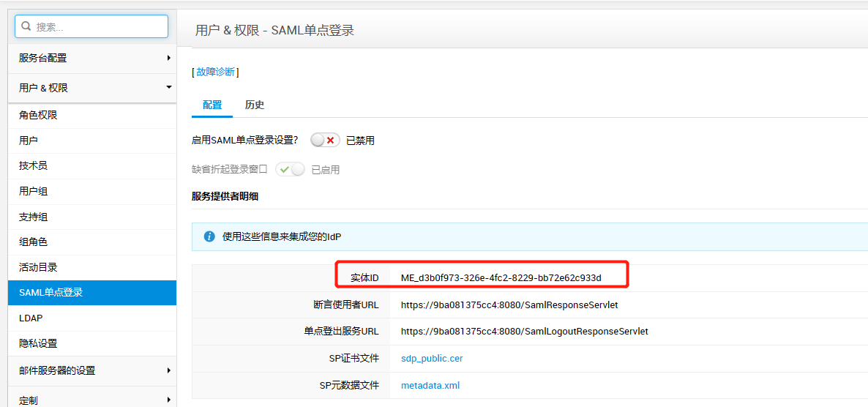This screenshot has height=407, width=868.
Task: Expand 服务台配置 menu section
Action: [91, 58]
